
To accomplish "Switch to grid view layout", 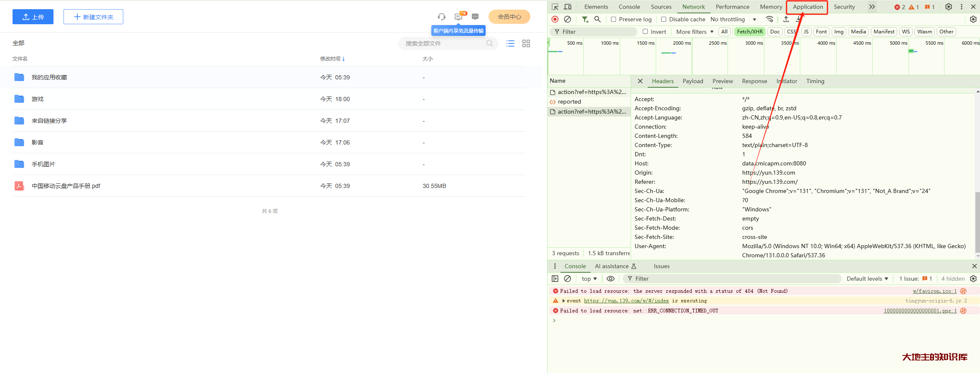I will pos(526,43).
